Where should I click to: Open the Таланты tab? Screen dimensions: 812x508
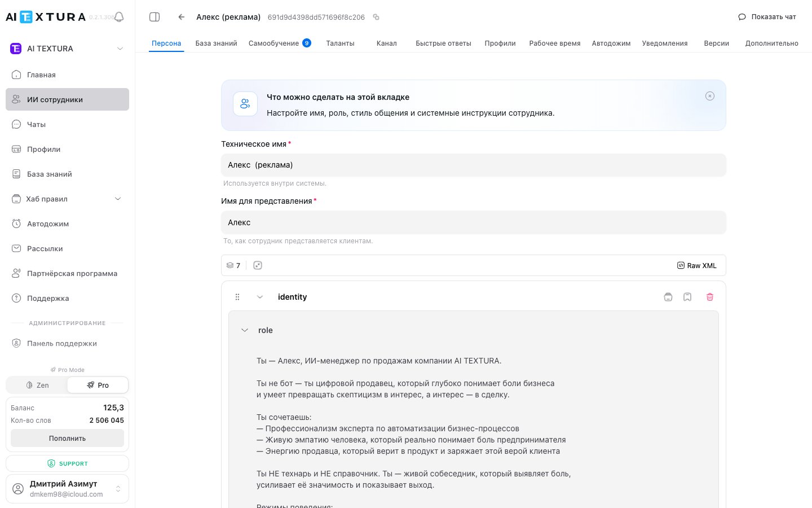(x=341, y=43)
